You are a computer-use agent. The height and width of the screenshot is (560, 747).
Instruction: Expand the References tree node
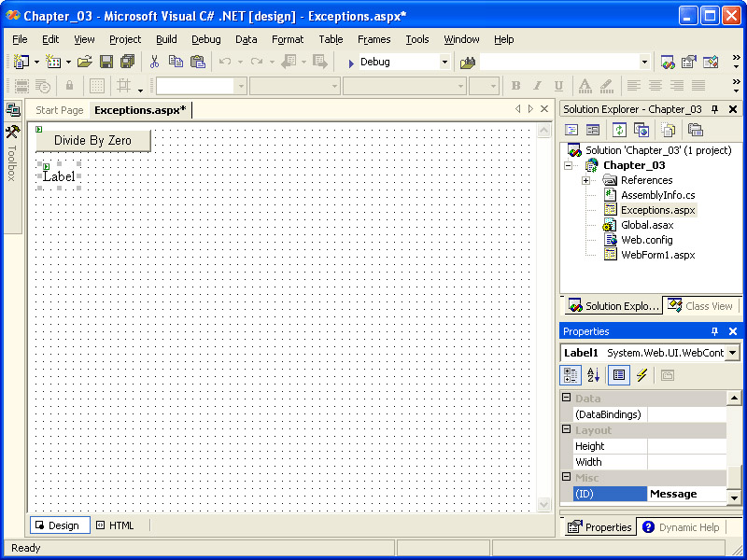point(585,180)
